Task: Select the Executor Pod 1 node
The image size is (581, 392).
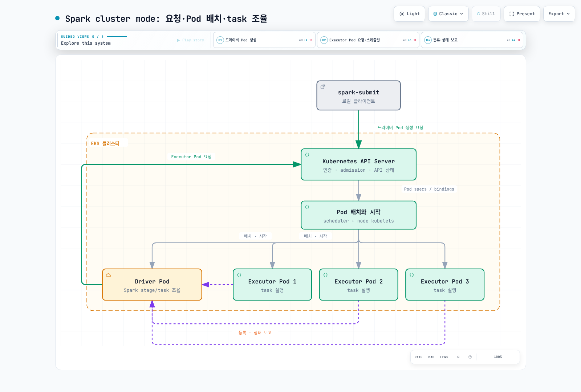Action: click(272, 285)
